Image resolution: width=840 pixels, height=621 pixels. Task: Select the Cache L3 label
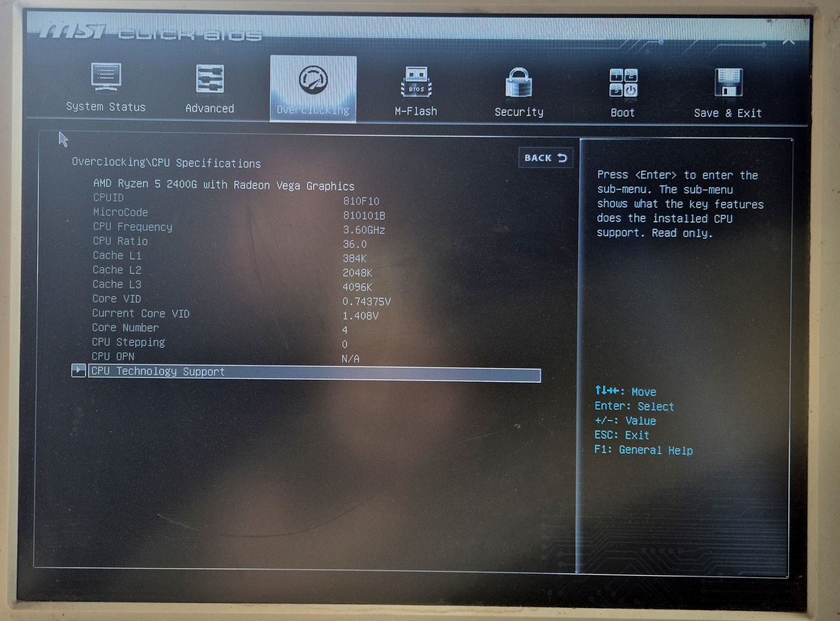pyautogui.click(x=117, y=284)
